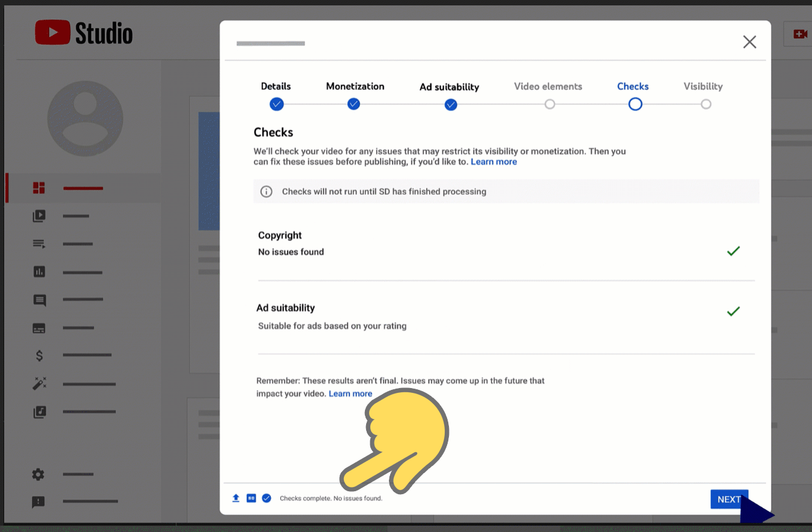Click the upload progress arrow icon
This screenshot has width=812, height=532.
click(235, 498)
